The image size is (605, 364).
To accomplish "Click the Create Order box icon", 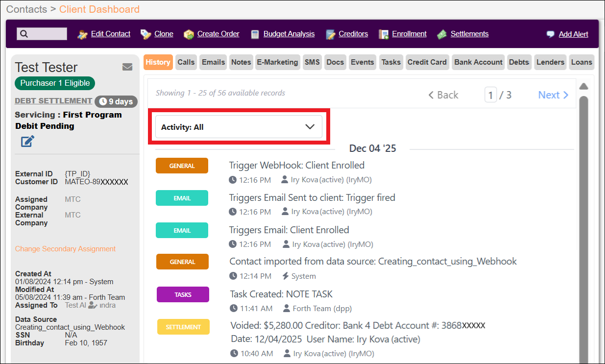I will (x=189, y=34).
